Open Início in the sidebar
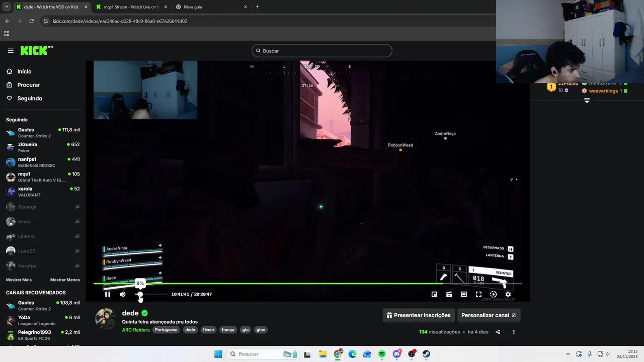This screenshot has width=644, height=362. (x=24, y=71)
